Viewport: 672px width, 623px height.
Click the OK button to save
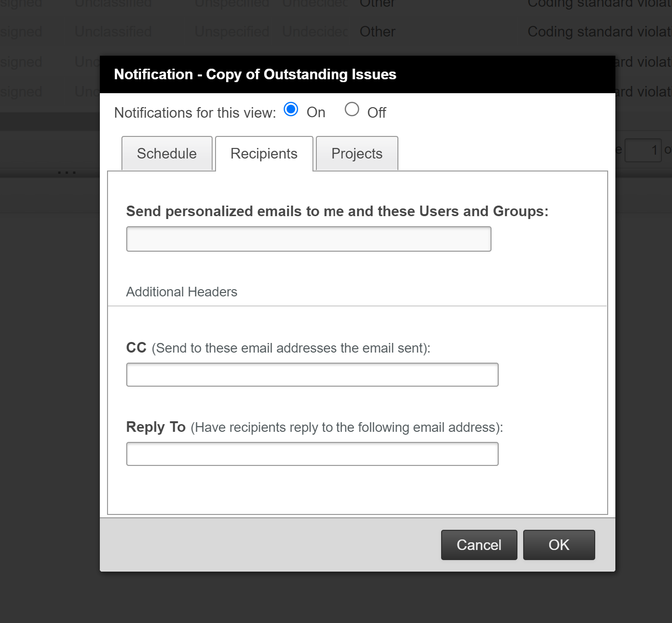click(559, 545)
